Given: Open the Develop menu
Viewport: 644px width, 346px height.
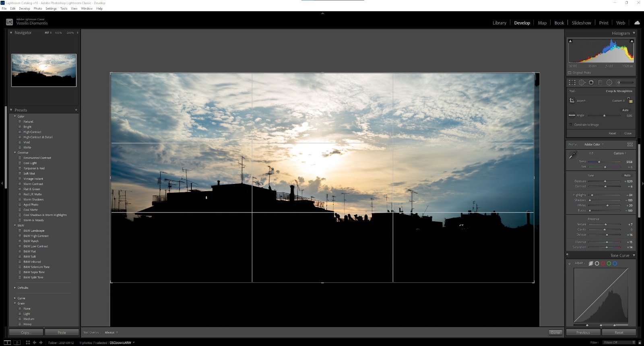Looking at the screenshot, I should [25, 8].
